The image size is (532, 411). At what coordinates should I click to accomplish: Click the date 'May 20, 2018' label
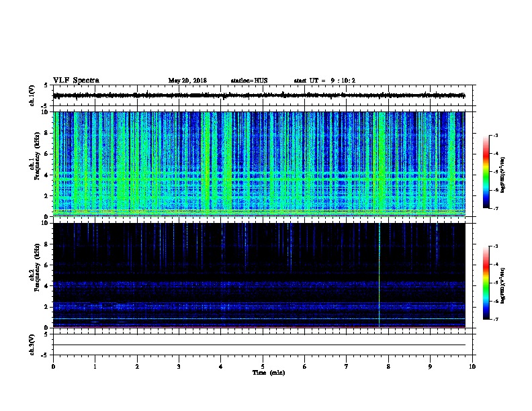187,81
